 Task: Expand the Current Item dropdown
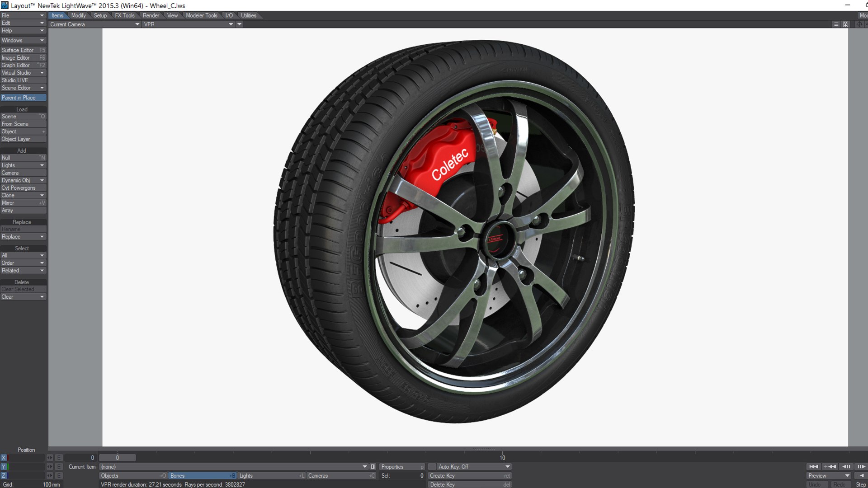(234, 467)
